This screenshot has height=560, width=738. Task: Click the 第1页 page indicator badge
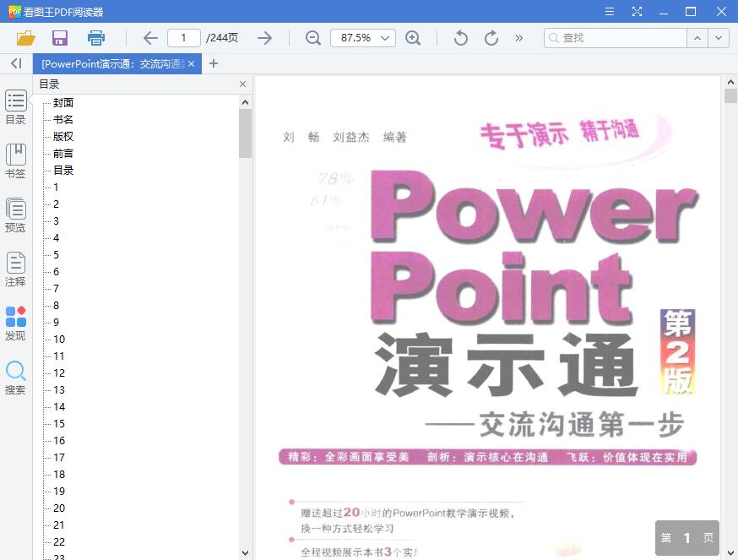point(687,538)
